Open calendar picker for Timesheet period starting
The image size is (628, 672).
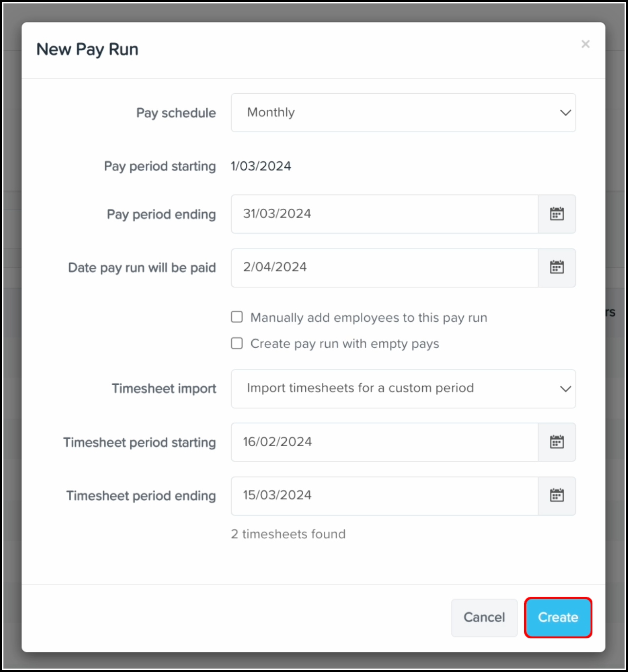pos(557,442)
